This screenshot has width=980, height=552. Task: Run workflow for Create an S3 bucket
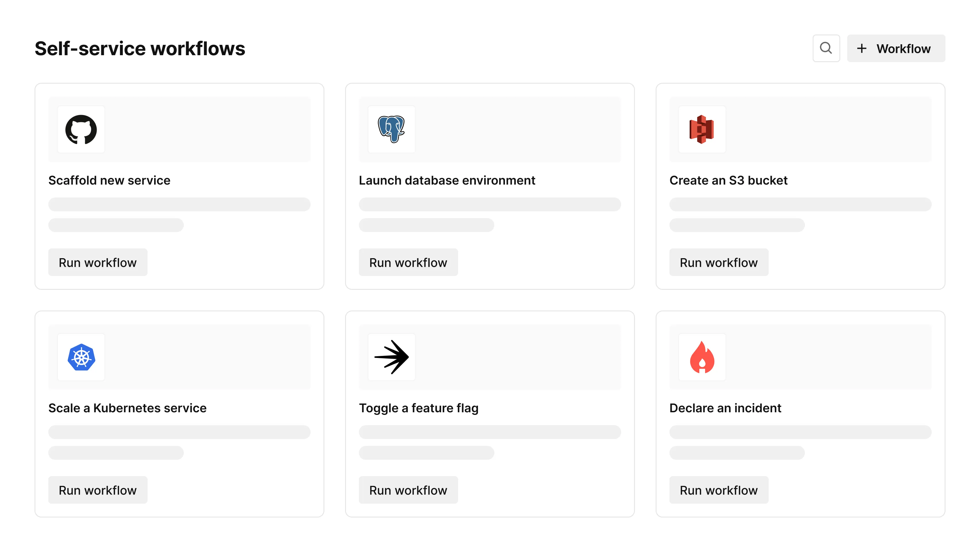719,262
